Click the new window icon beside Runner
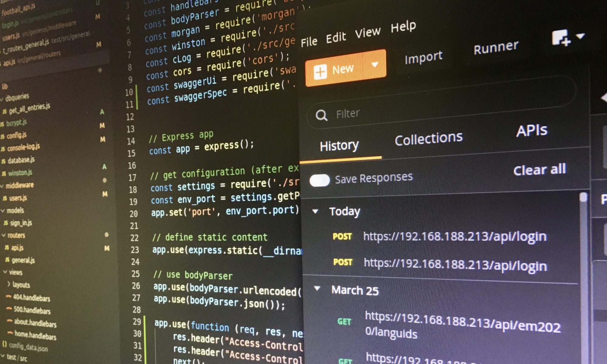This screenshot has height=364, width=607. click(561, 38)
